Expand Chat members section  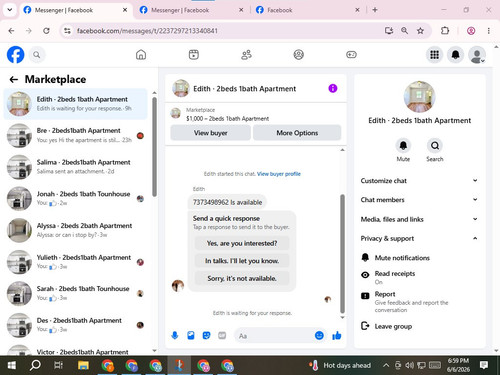(419, 200)
